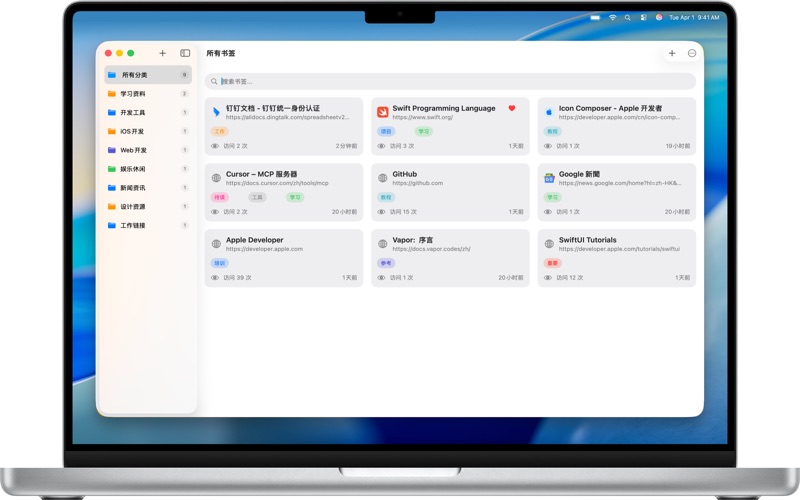Image resolution: width=800 pixels, height=500 pixels.
Task: Toggle the red heart on Swift Programming Language
Action: pyautogui.click(x=512, y=108)
